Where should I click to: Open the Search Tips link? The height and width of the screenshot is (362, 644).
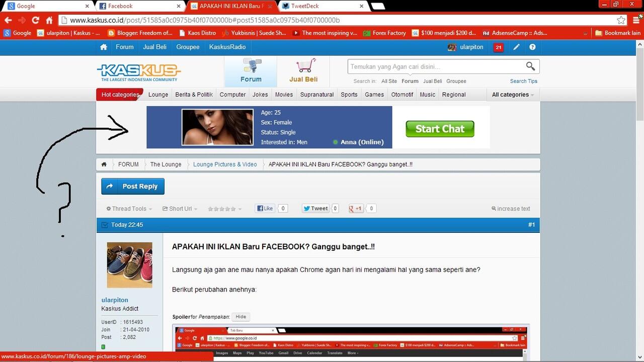tap(524, 81)
